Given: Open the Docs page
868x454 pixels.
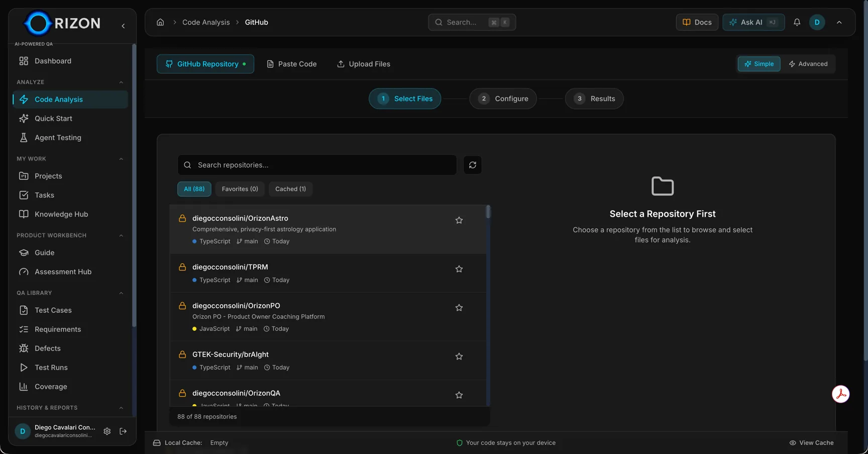Looking at the screenshot, I should (697, 22).
